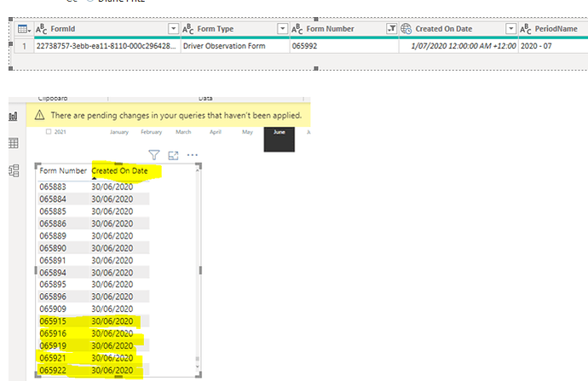Select form number 065921 in visual
This screenshot has width=588, height=381.
(x=53, y=358)
